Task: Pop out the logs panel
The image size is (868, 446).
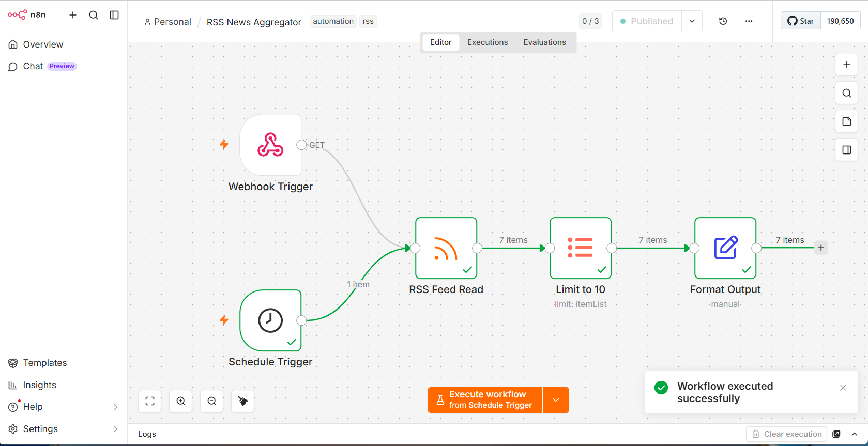Action: coord(836,434)
